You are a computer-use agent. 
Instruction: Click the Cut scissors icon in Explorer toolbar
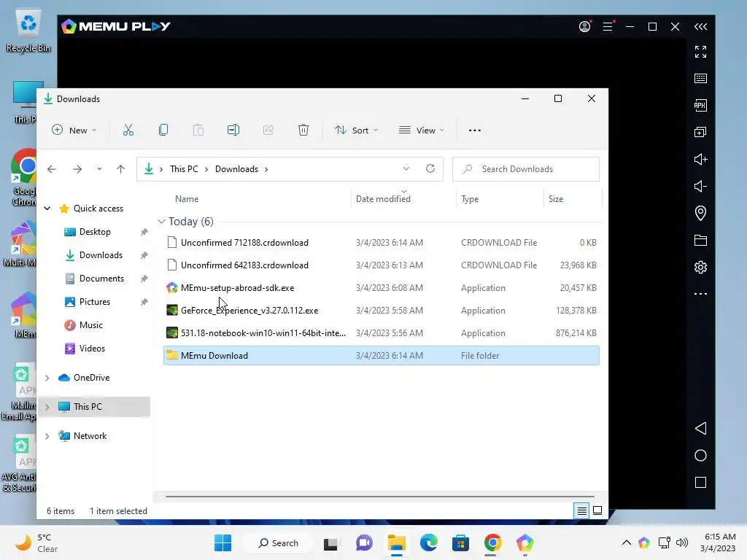point(128,130)
